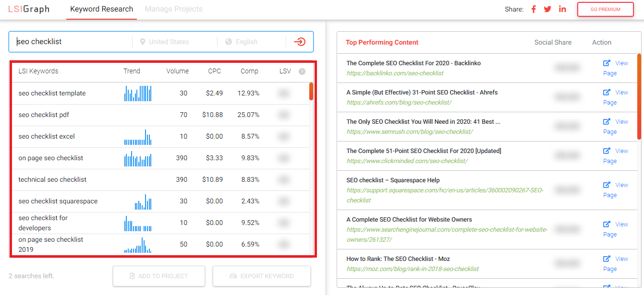
Task: Click trend chart for seo checklist squarespace
Action: (x=143, y=202)
